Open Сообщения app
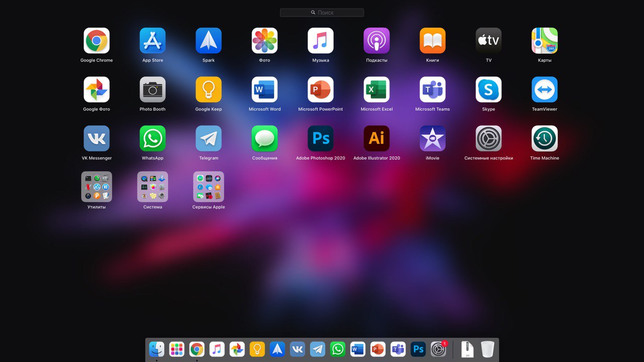Viewport: 644px width, 362px height. (x=265, y=138)
